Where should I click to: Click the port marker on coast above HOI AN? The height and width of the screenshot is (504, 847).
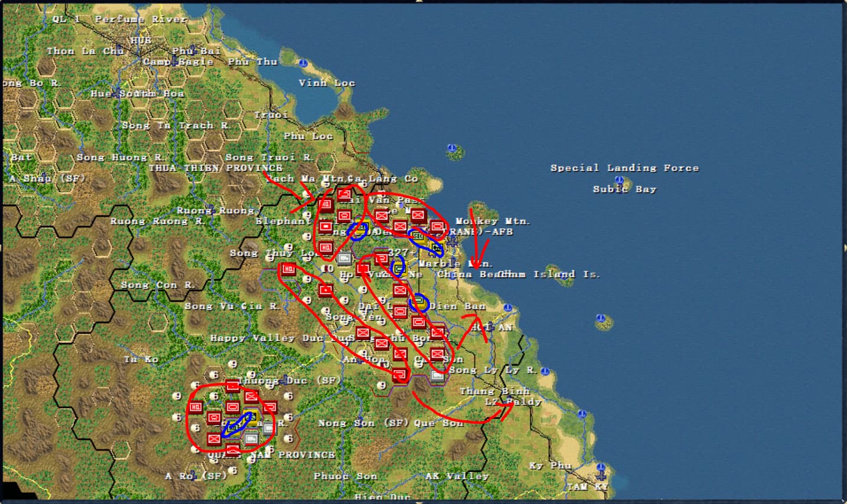[x=507, y=308]
